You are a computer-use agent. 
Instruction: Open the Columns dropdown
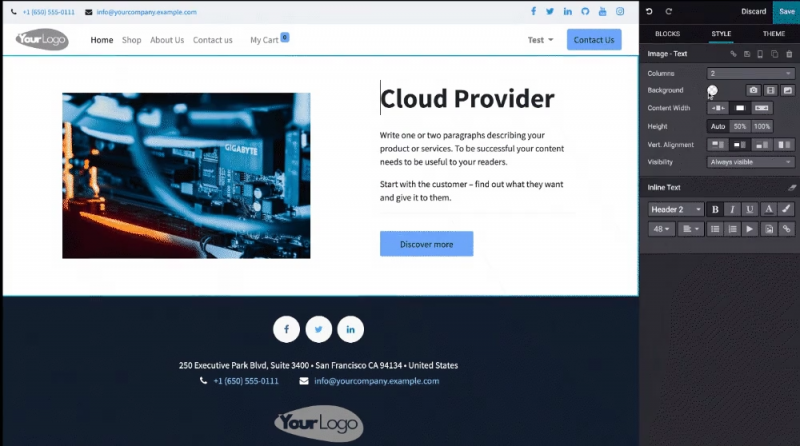(750, 73)
